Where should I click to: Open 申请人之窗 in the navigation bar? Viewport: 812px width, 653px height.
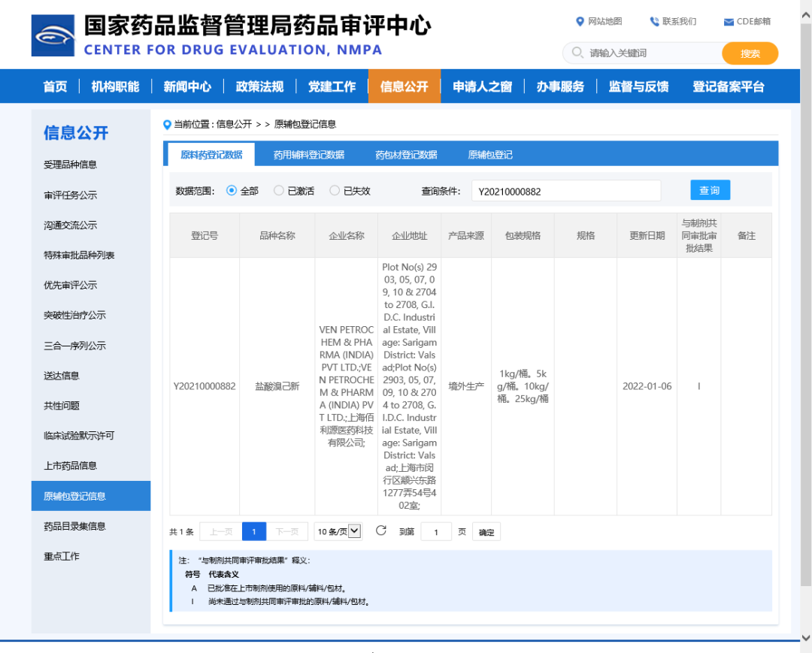click(482, 86)
